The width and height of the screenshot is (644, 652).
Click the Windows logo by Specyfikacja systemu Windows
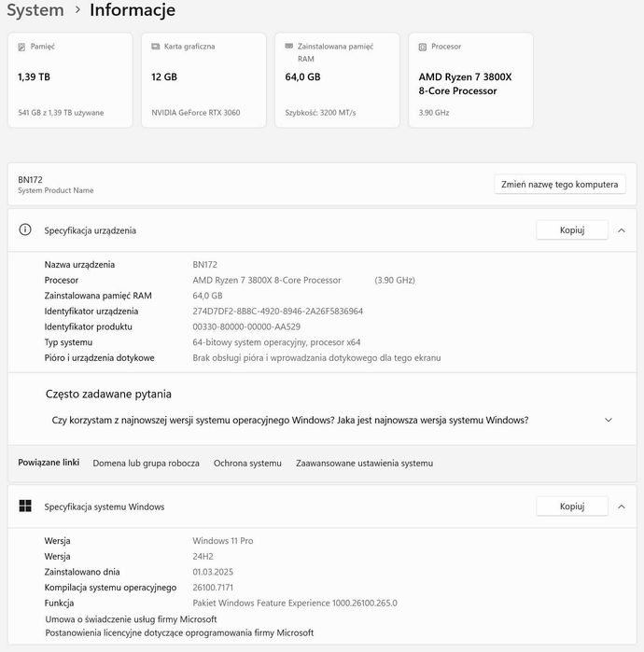25,506
